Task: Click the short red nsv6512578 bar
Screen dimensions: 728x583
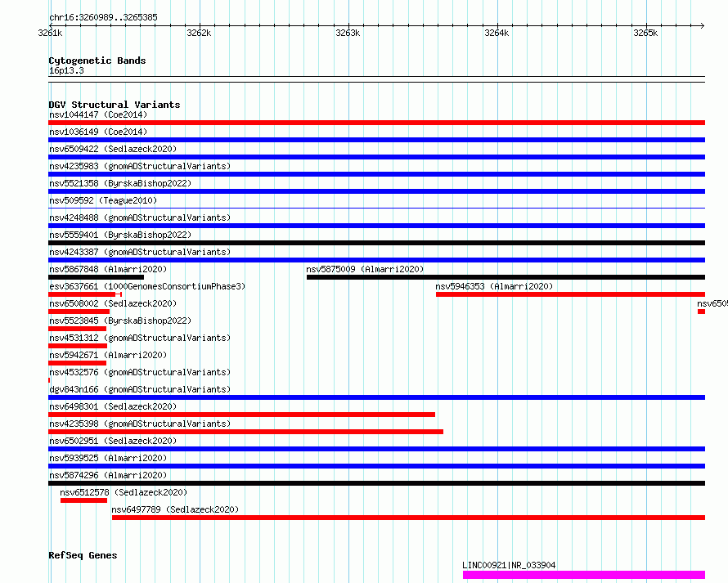Action: pos(83,500)
